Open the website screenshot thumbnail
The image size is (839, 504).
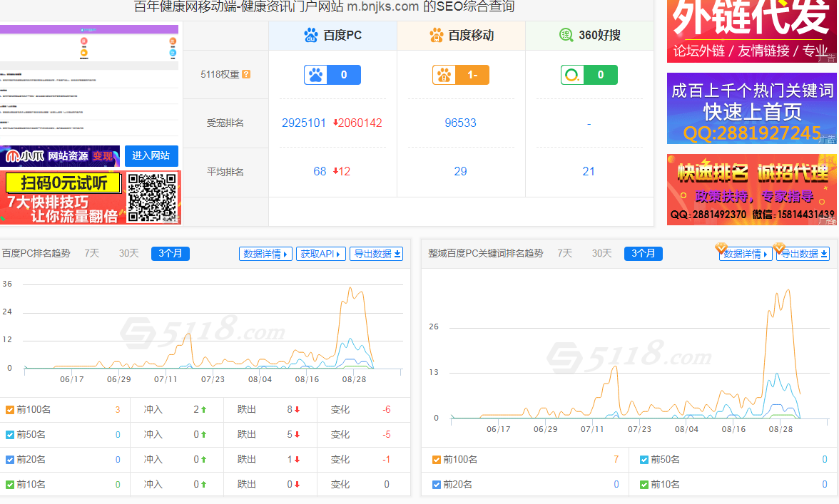(x=89, y=81)
